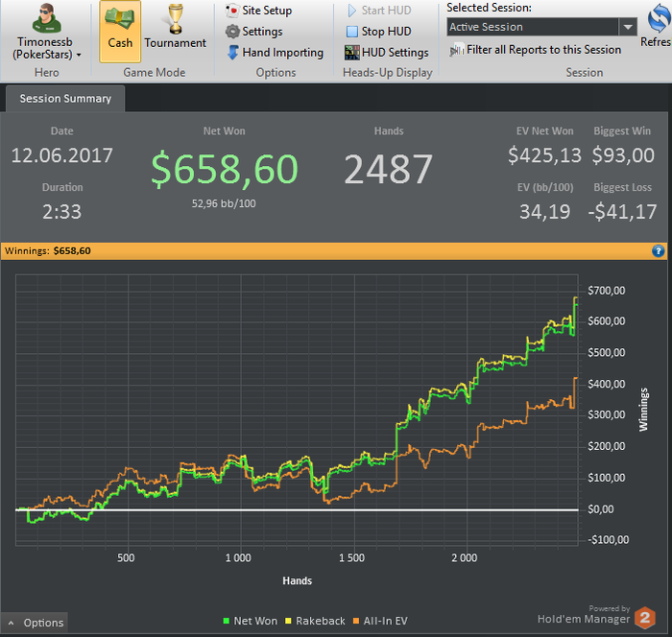The width and height of the screenshot is (672, 637).
Task: Click the Selected Session dropdown arrow
Action: (628, 27)
